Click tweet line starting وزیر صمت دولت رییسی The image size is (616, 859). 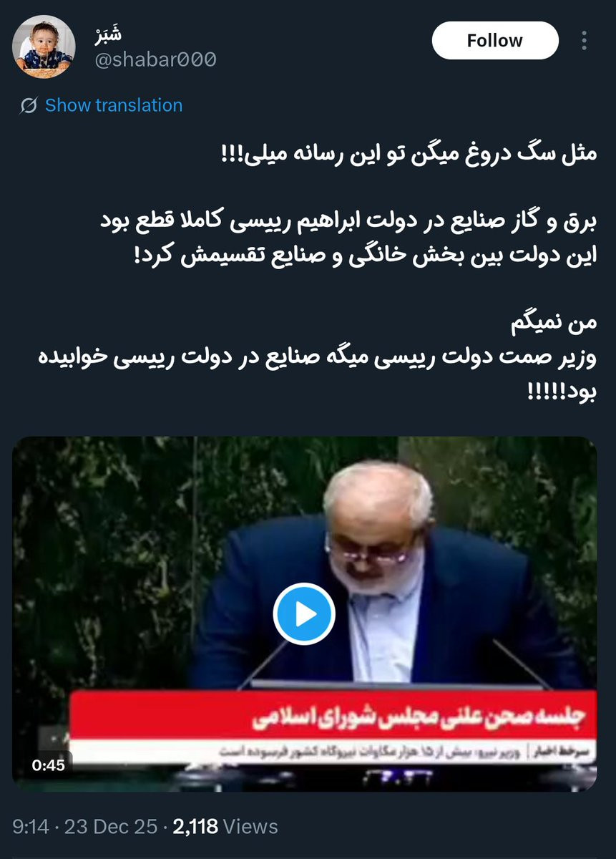point(318,358)
